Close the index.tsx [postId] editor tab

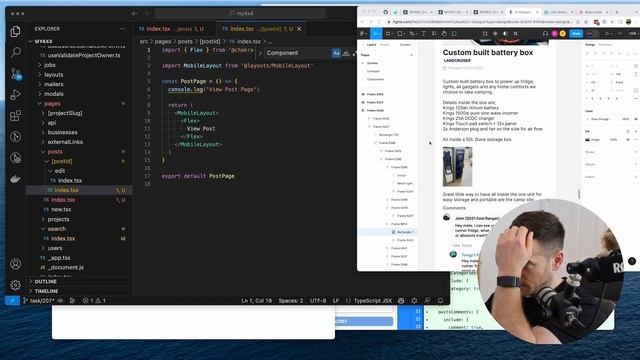299,29
